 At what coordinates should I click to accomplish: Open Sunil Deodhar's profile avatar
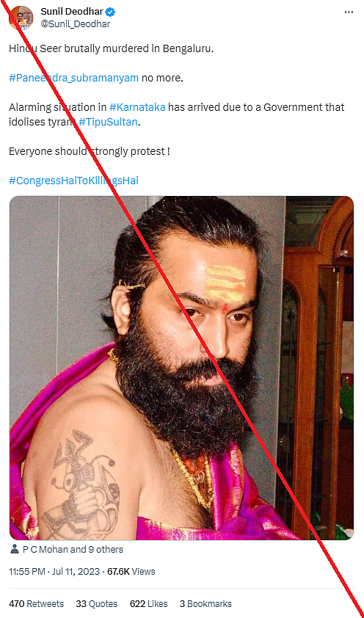21,18
